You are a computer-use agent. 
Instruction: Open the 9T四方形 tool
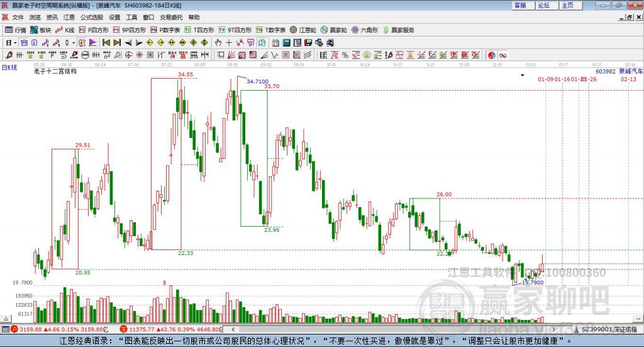coord(235,30)
